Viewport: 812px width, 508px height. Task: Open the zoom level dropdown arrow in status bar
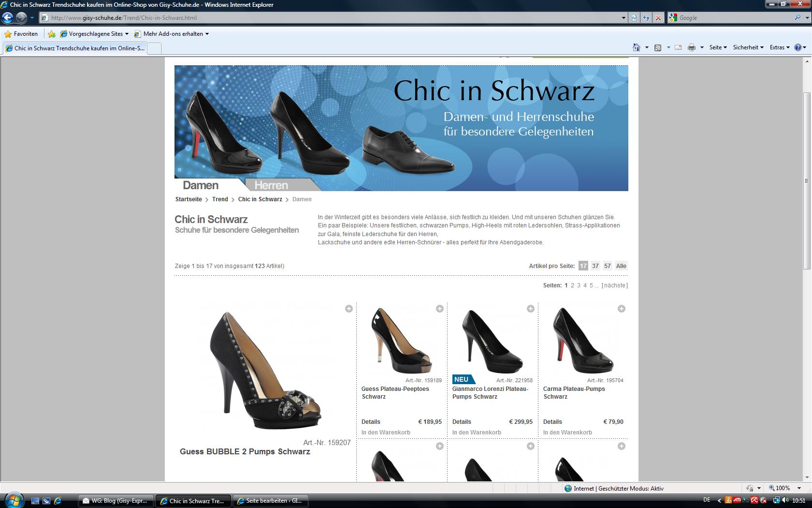pos(799,489)
